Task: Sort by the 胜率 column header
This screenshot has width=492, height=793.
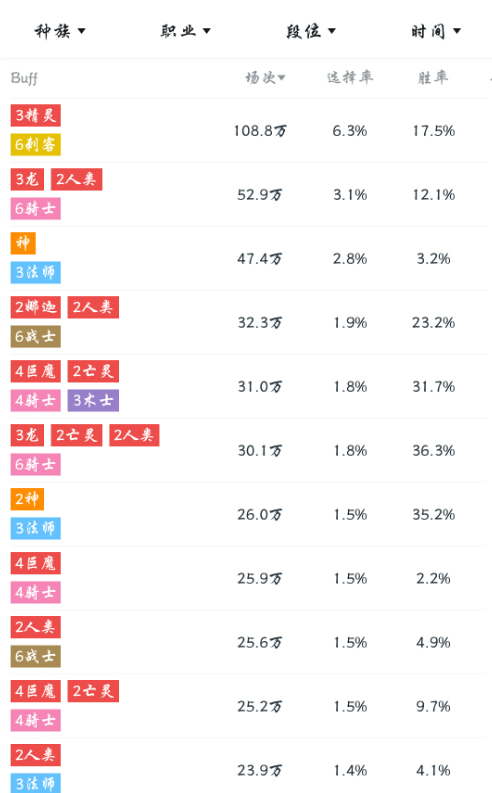Action: [x=433, y=77]
